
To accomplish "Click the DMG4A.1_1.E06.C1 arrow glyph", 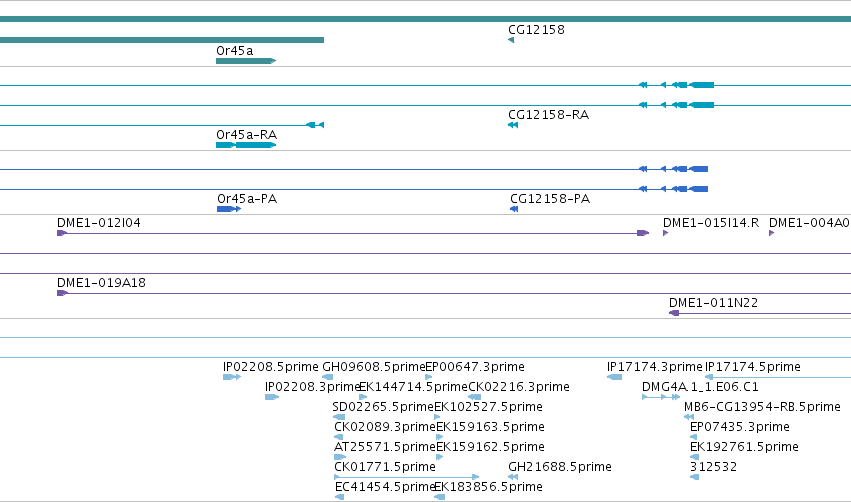I will pos(661,397).
